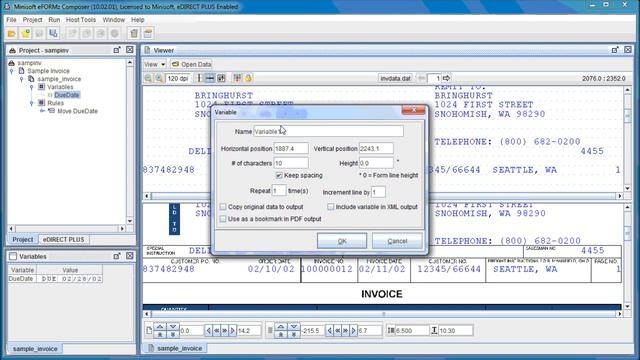640x360 pixels.
Task: Toggle the horizontal guide line icon in Viewer
Action: [210, 78]
